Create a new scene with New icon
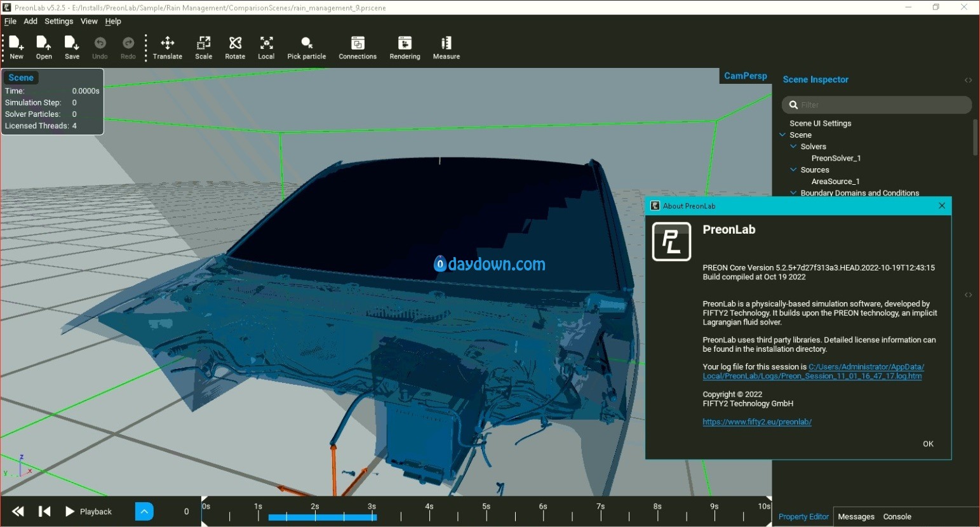The width and height of the screenshot is (980, 527). tap(17, 48)
